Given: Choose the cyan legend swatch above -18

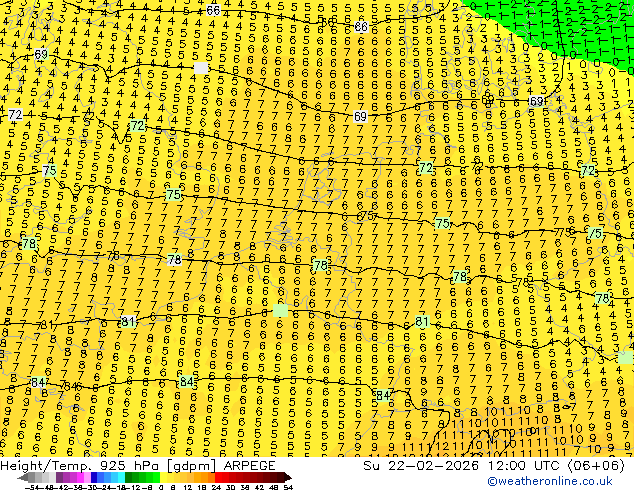Looking at the screenshot, I should 121,477.
